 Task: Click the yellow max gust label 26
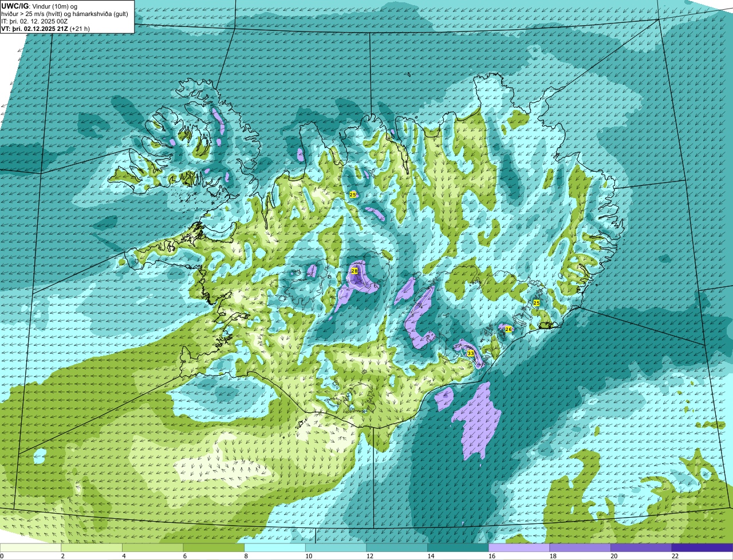coord(508,329)
